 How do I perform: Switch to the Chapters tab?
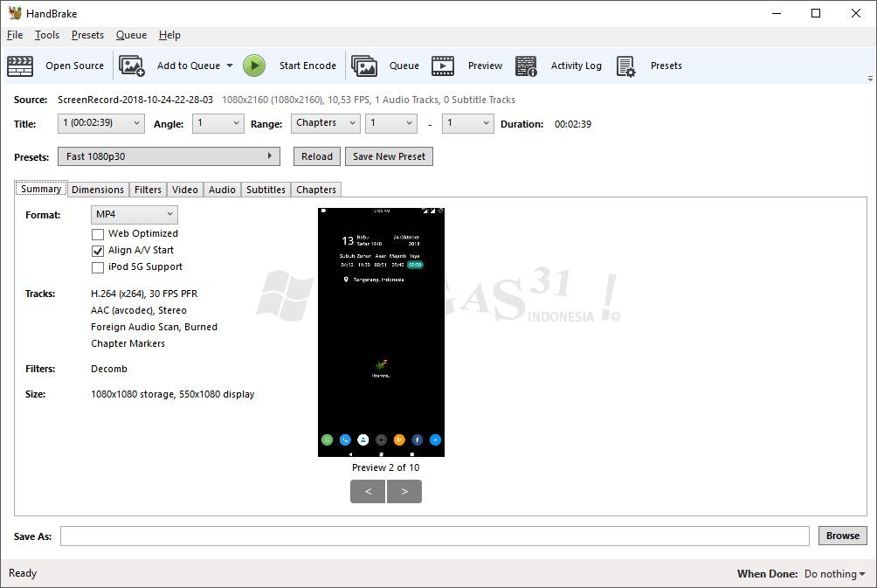[316, 190]
